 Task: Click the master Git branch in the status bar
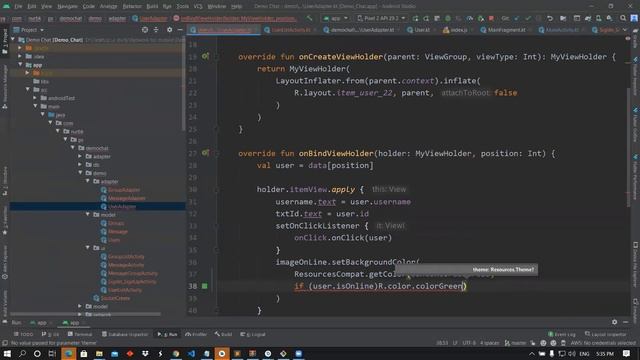[516, 343]
